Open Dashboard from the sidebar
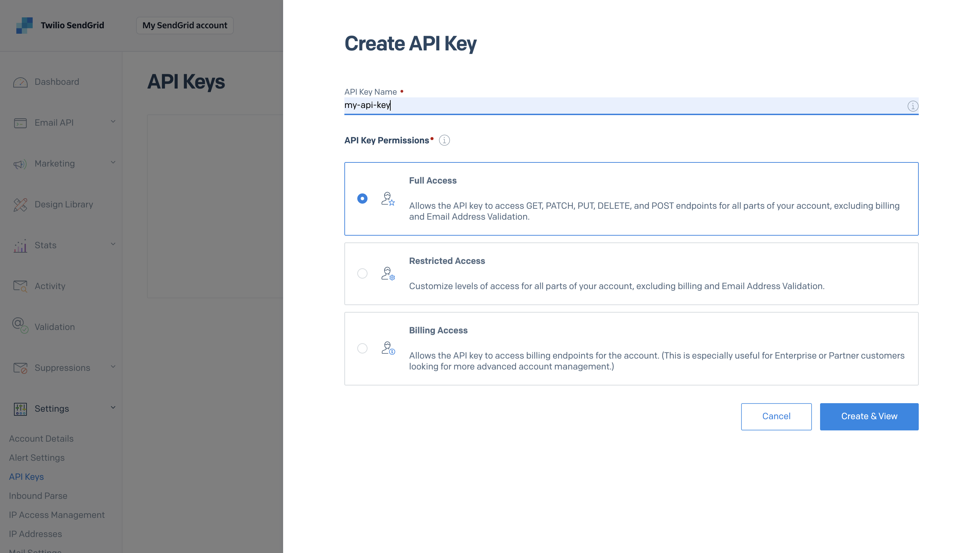The image size is (980, 553). point(57,82)
